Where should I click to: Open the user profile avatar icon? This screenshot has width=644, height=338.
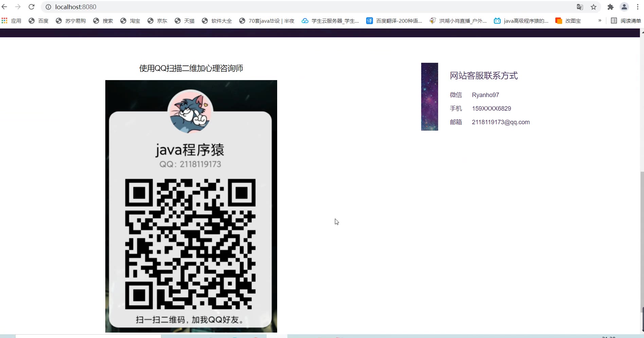tap(624, 7)
